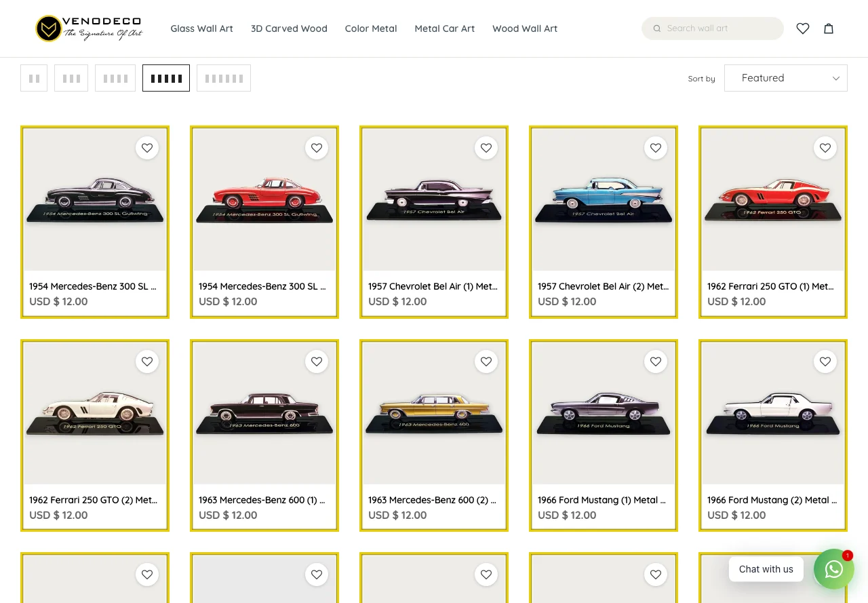Click the price under 1966 Ford Mustang (2)
Screen dimensions: 868x603
(736, 516)
